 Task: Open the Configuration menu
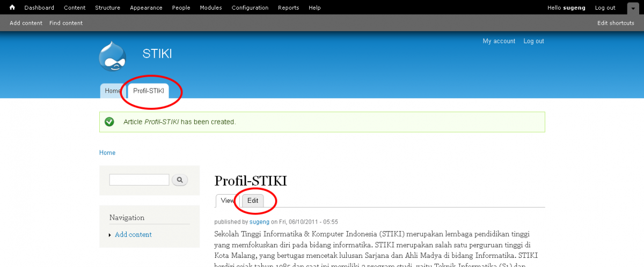tap(250, 8)
